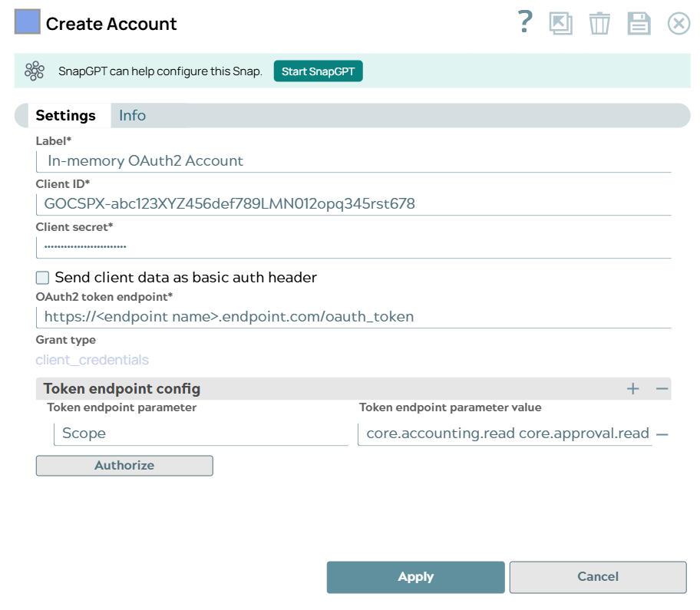The image size is (700, 610).
Task: Focus the Label input field
Action: point(353,161)
